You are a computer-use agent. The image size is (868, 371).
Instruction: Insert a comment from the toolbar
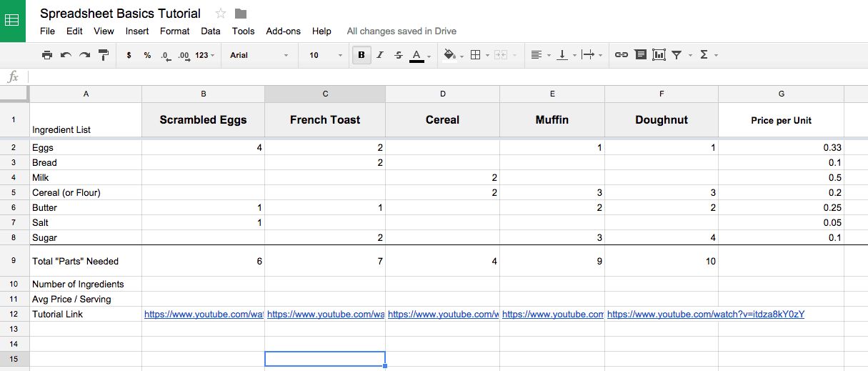[x=640, y=55]
